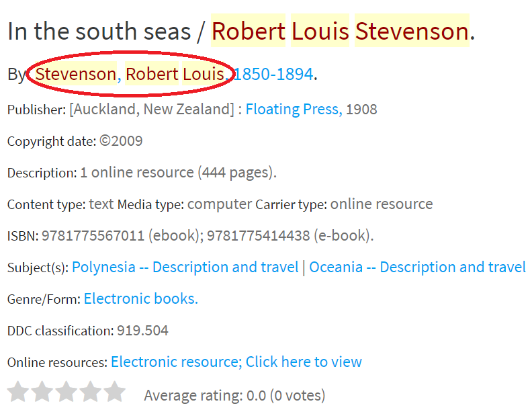Click the Electronic resource; Click here to view link
532x414 pixels.
tap(236, 362)
